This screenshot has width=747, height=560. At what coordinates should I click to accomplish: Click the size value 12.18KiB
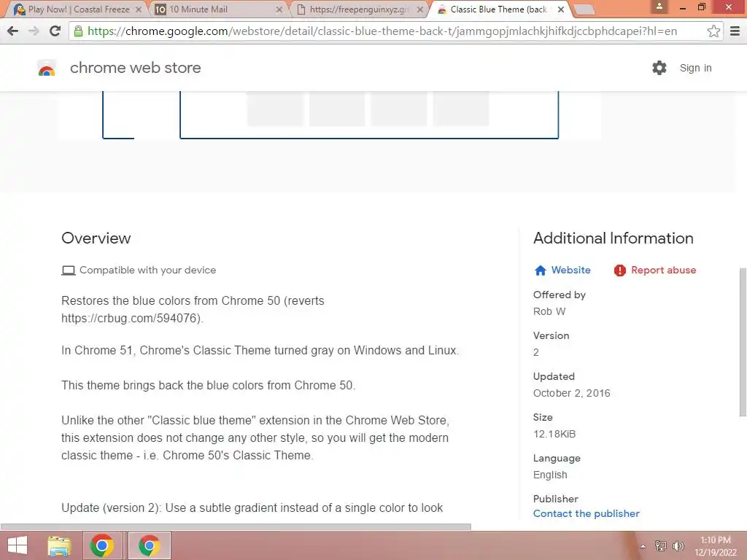click(x=554, y=435)
